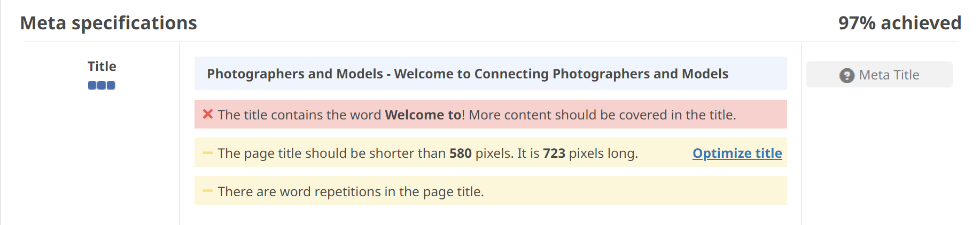Click the Meta specifications heading
980x225 pixels.
[x=108, y=23]
